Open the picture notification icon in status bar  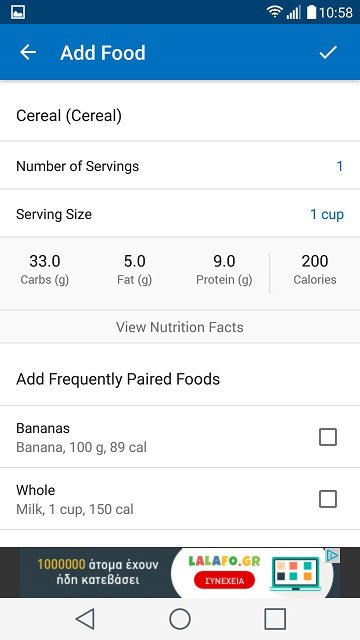click(x=18, y=12)
